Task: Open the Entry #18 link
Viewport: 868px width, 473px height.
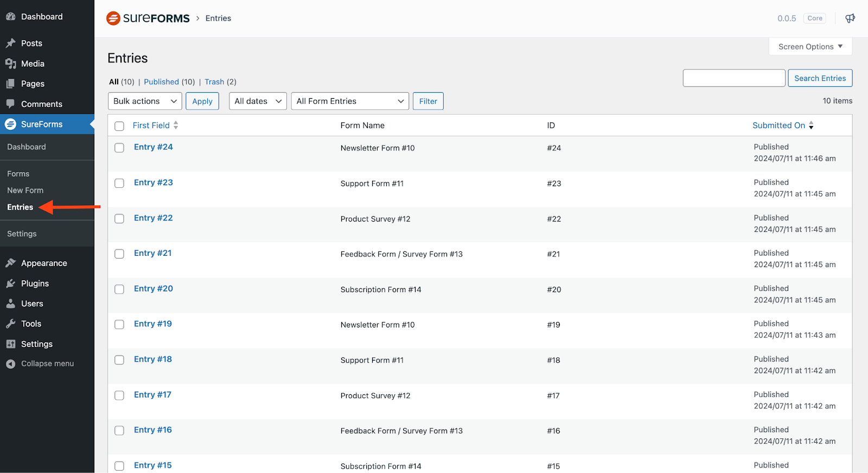Action: 153,359
